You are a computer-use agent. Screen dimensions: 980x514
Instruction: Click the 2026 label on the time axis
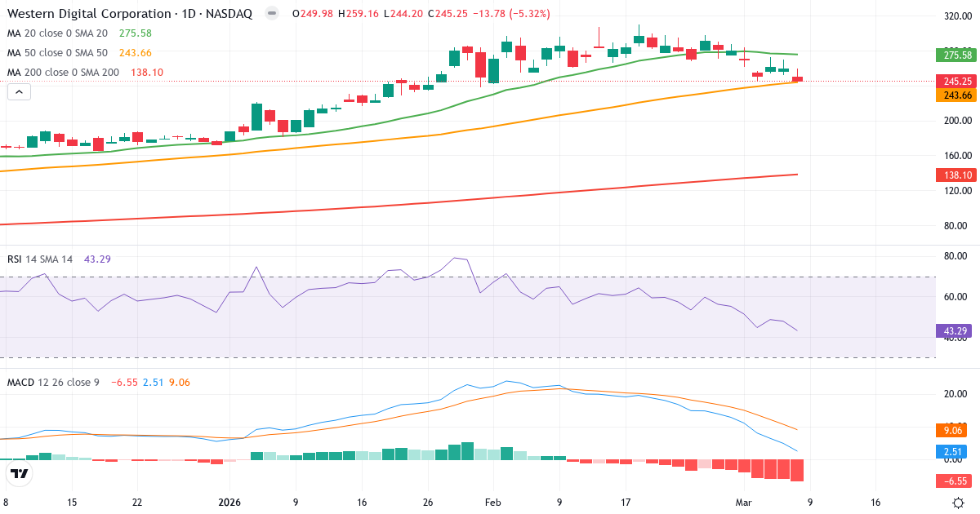point(229,503)
